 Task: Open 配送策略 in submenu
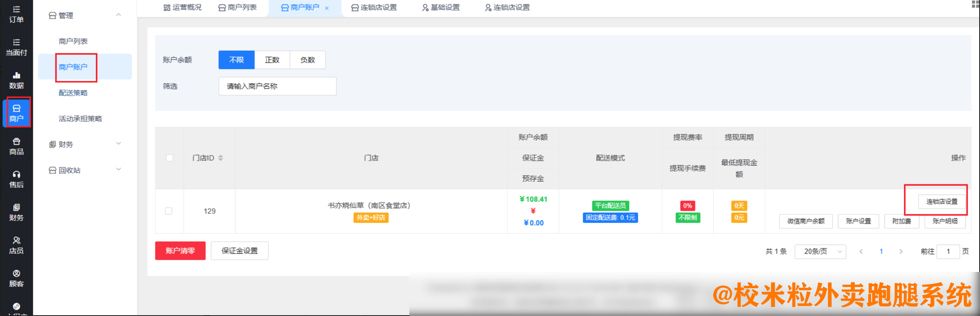[73, 93]
